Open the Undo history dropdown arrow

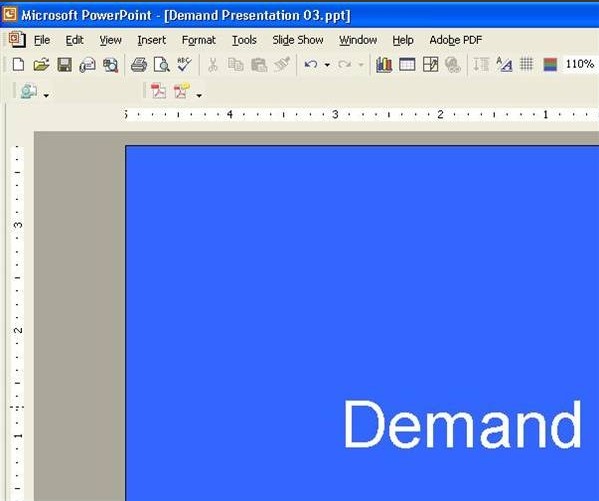coord(327,65)
